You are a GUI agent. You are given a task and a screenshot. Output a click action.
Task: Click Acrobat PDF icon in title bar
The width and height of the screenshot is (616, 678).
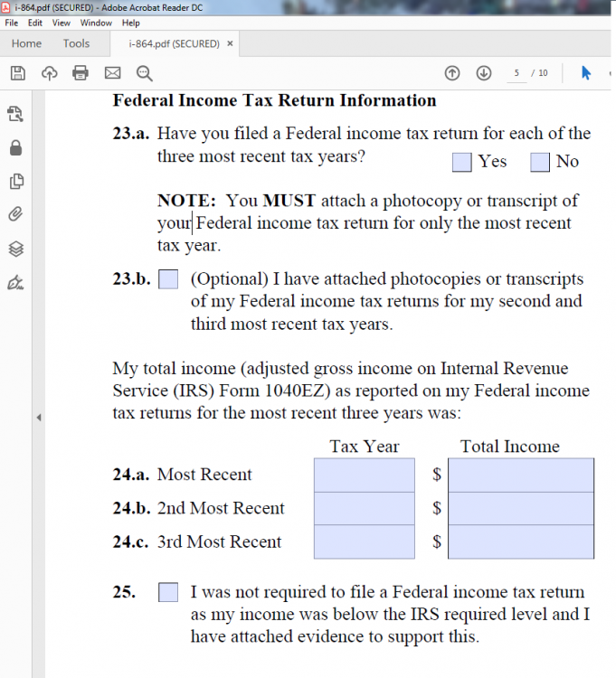pyautogui.click(x=5, y=7)
